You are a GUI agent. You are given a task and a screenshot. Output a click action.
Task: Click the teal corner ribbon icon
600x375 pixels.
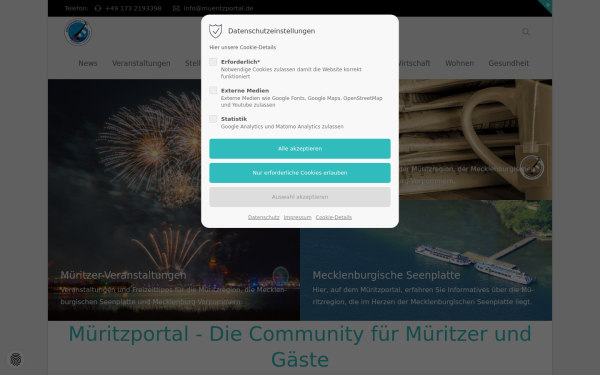(x=546, y=5)
